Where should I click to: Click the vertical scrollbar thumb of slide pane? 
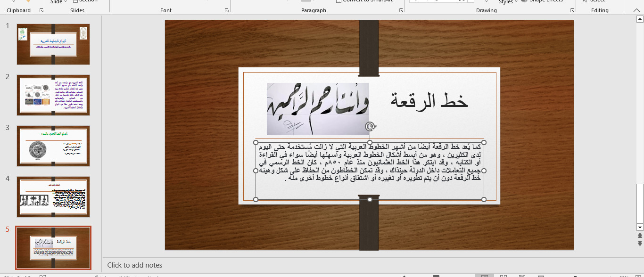click(640, 203)
